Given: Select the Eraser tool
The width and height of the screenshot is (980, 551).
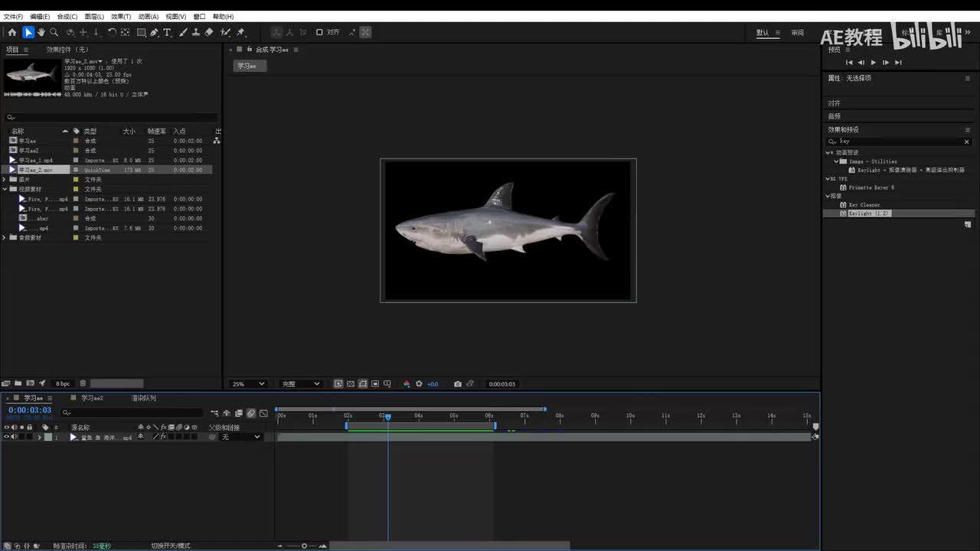Looking at the screenshot, I should (x=209, y=32).
